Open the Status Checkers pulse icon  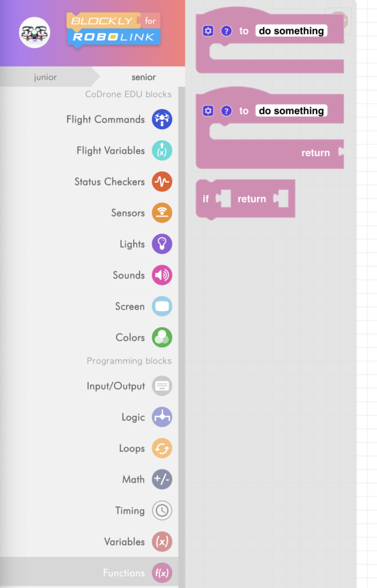(162, 181)
